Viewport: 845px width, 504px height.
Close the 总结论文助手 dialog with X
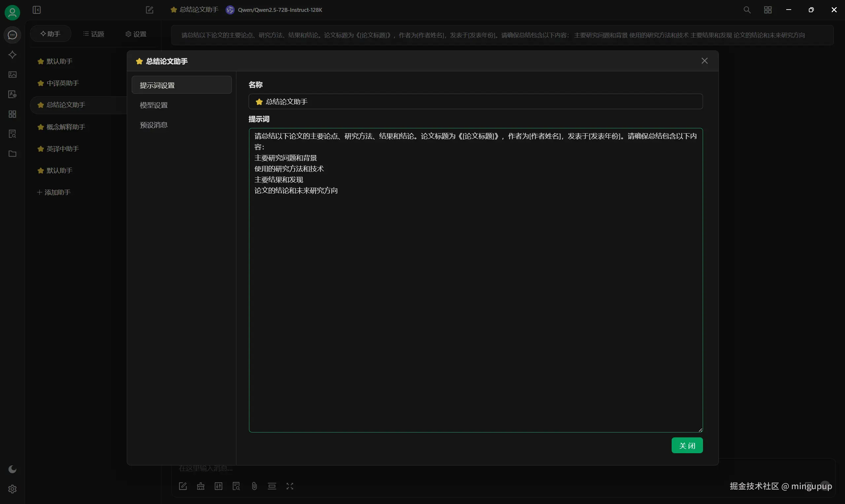pyautogui.click(x=704, y=61)
